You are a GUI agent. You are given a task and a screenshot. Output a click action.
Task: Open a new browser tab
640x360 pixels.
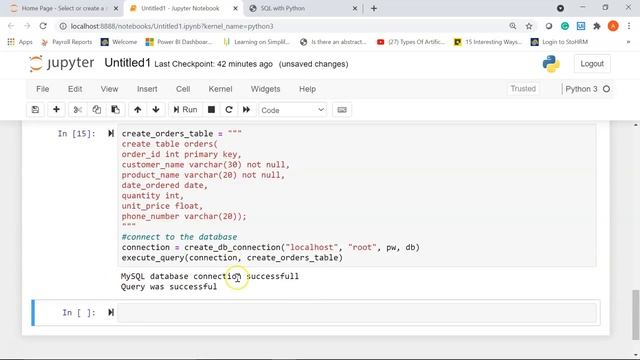pyautogui.click(x=374, y=8)
